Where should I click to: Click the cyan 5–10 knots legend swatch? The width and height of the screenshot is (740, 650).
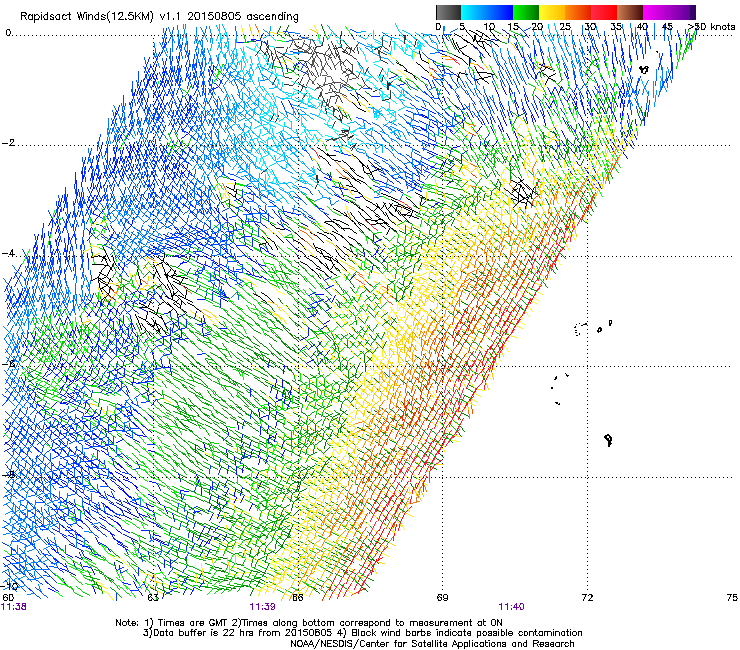point(474,12)
